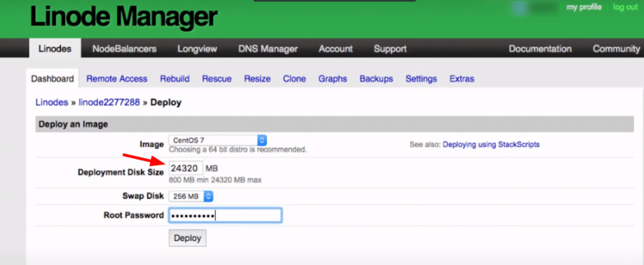The width and height of the screenshot is (644, 265).
Task: Open the Linodes main tab
Action: tap(55, 49)
